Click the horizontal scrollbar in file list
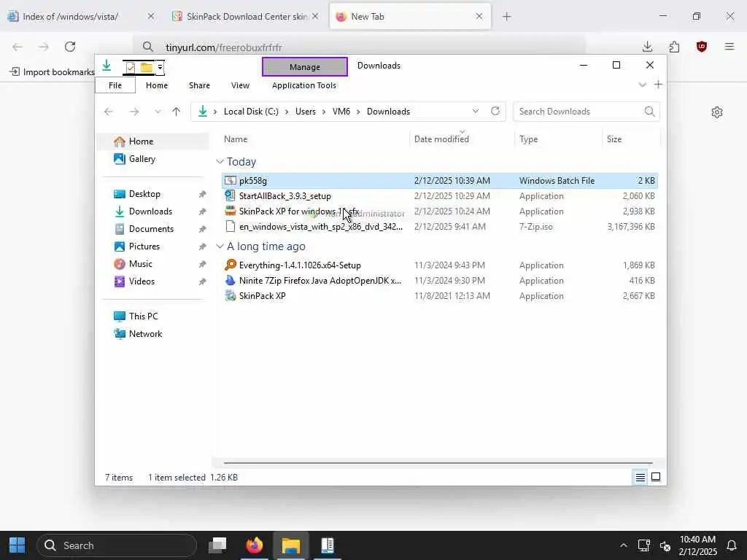The width and height of the screenshot is (747, 560). [438, 462]
